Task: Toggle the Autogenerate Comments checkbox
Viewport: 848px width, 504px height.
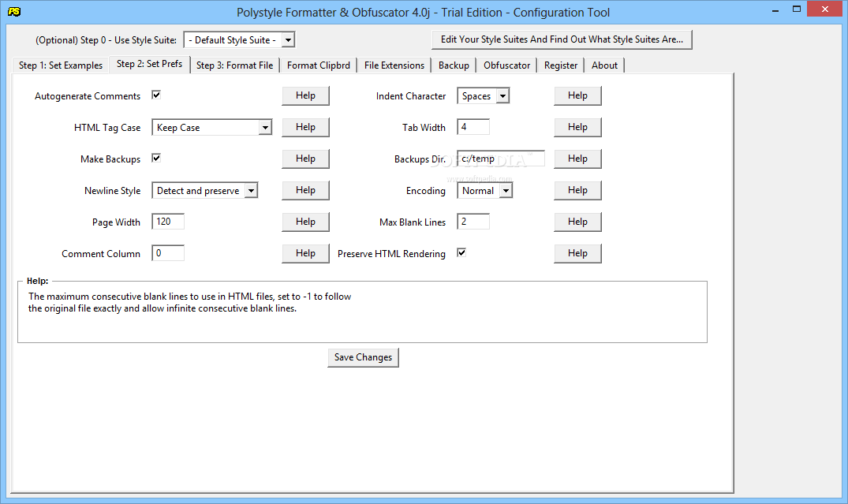Action: click(x=156, y=95)
